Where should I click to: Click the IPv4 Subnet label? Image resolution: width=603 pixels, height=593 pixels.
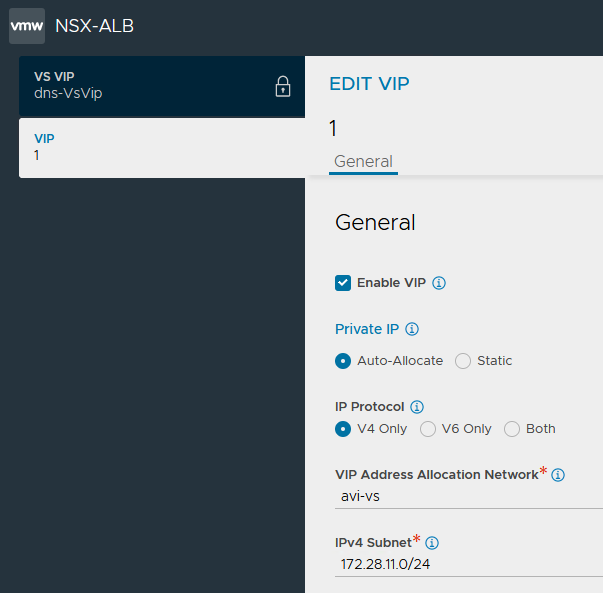(x=373, y=543)
